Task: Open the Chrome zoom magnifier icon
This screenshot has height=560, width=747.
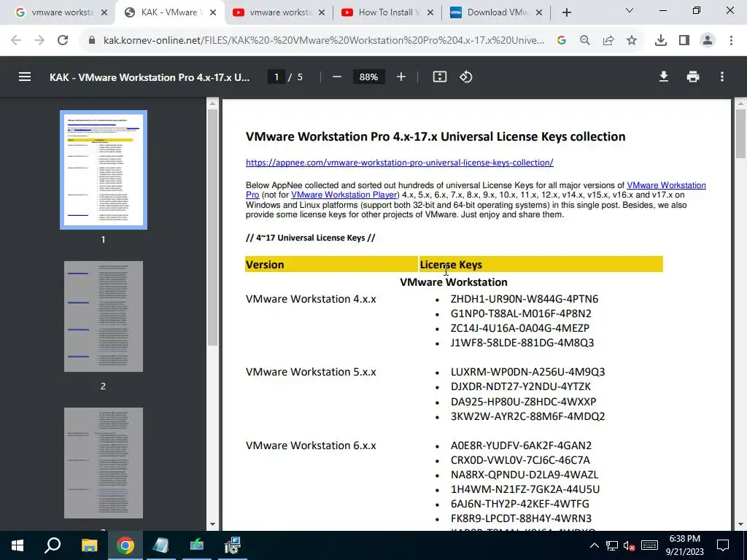Action: pos(585,41)
